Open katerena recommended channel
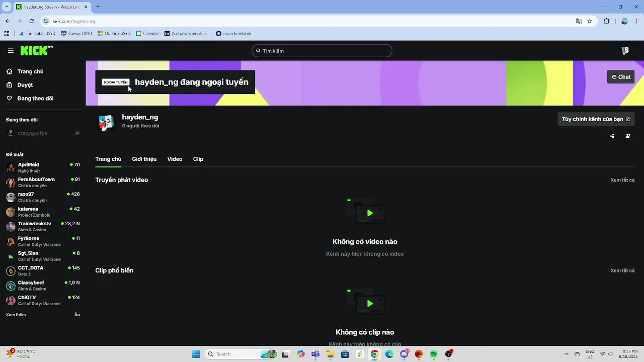This screenshot has height=362, width=644. click(x=43, y=212)
